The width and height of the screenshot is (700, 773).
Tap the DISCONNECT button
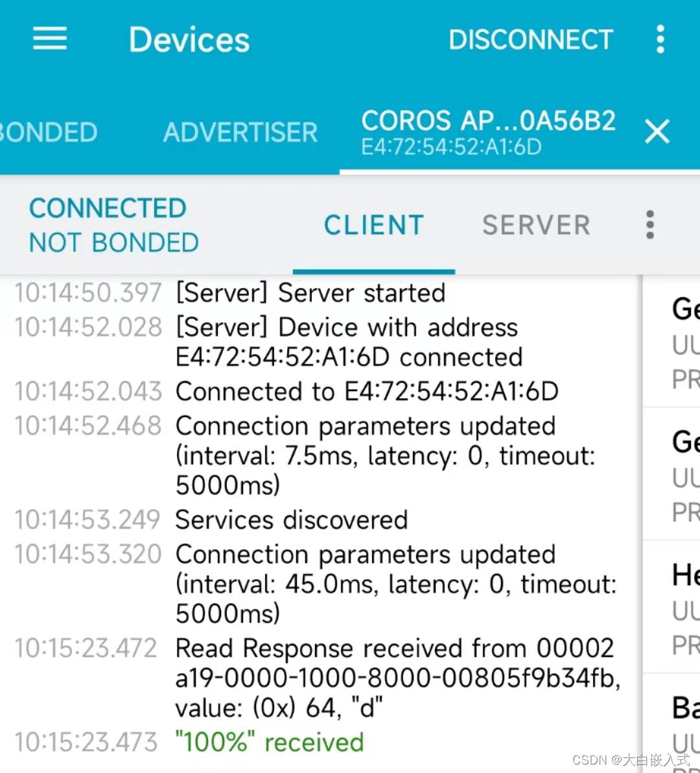(531, 40)
